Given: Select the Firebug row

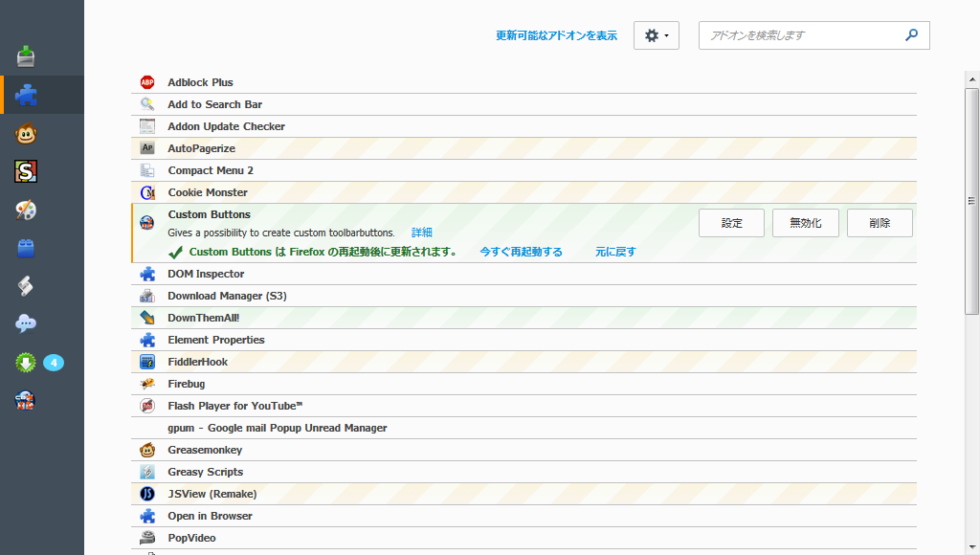Looking at the screenshot, I should (523, 384).
